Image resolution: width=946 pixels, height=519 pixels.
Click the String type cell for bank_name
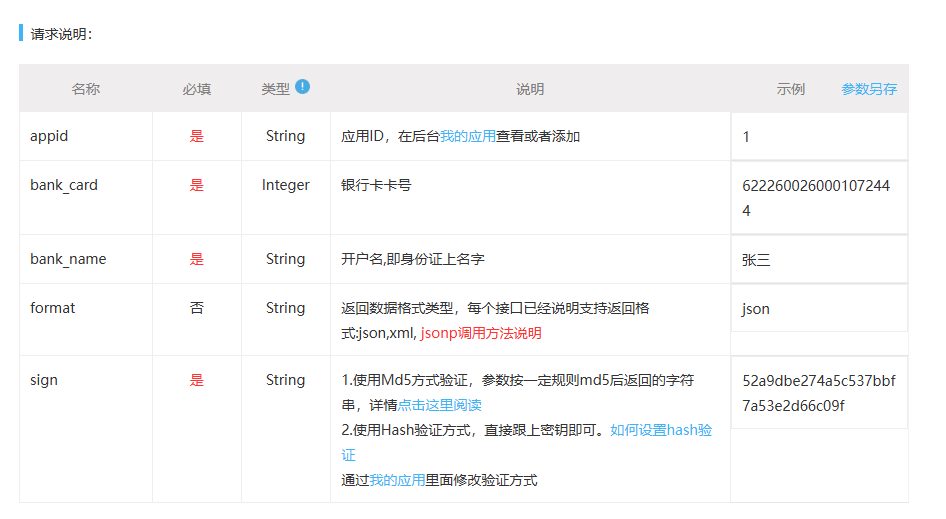coord(285,260)
